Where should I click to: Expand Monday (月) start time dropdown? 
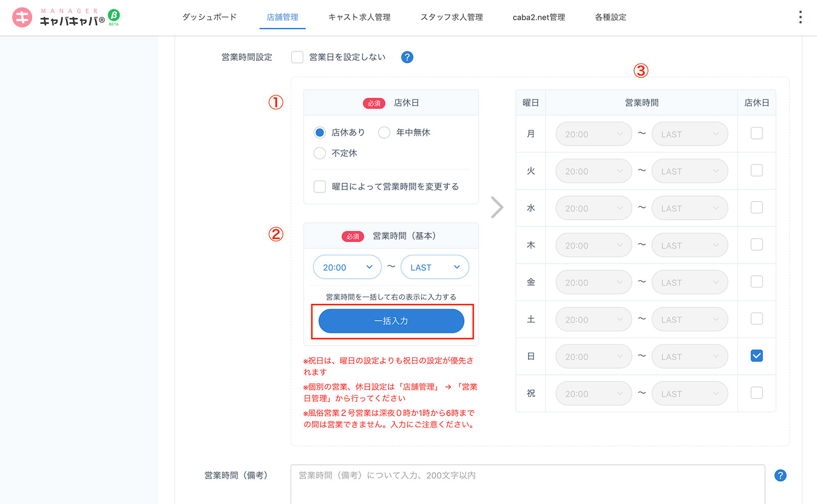(x=593, y=134)
